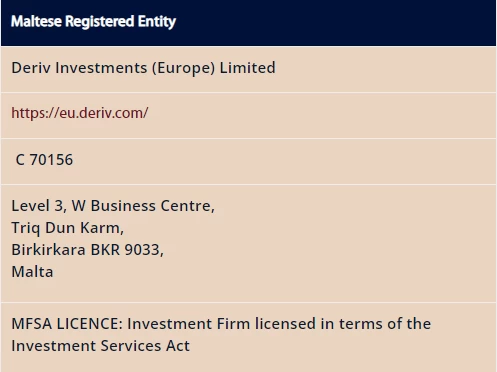Click the W Business Centre text
This screenshot has height=372, width=497.
[x=143, y=206]
